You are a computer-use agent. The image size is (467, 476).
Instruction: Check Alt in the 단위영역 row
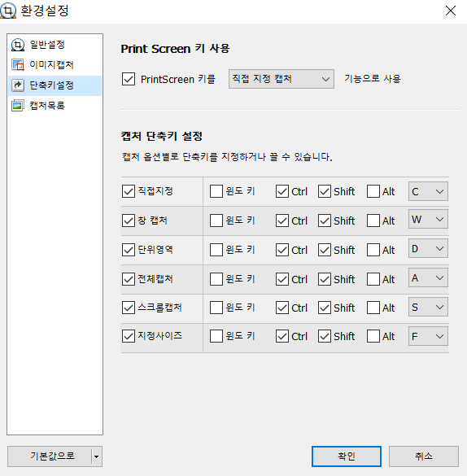point(373,250)
